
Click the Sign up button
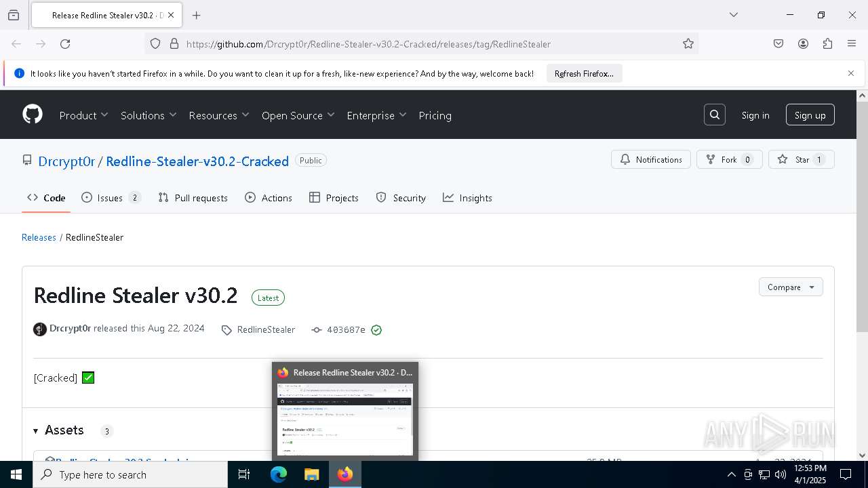click(x=810, y=115)
